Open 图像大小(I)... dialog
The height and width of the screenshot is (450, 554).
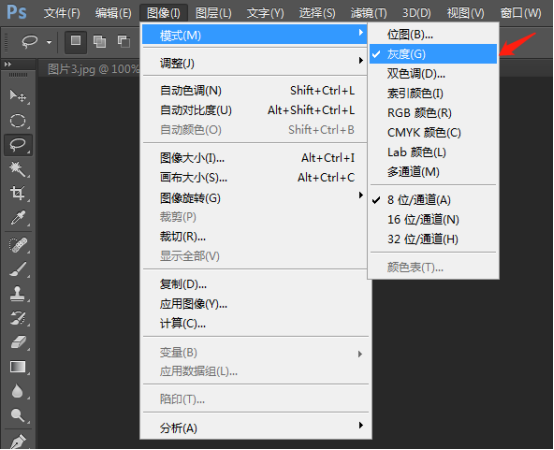[x=254, y=158]
